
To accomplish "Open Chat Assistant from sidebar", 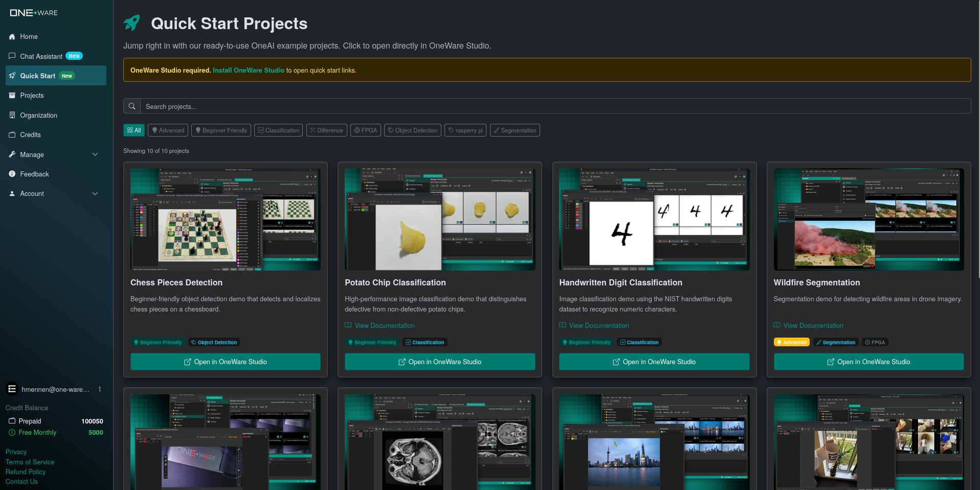I will 41,56.
